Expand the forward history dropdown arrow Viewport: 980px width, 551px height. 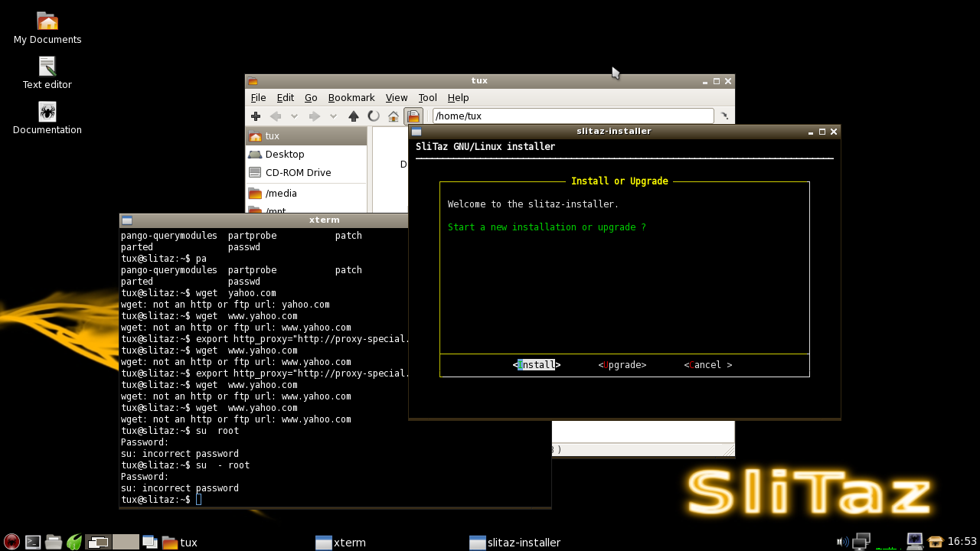click(333, 116)
